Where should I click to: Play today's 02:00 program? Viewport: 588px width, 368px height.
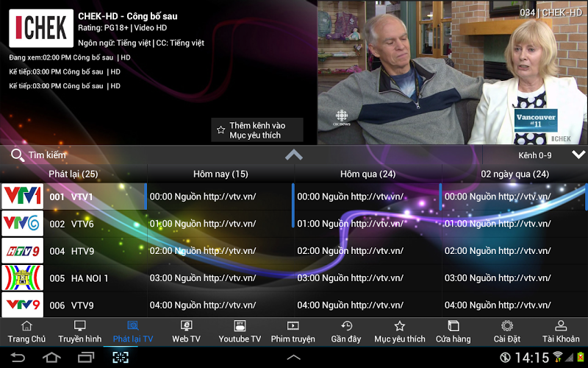(x=221, y=250)
